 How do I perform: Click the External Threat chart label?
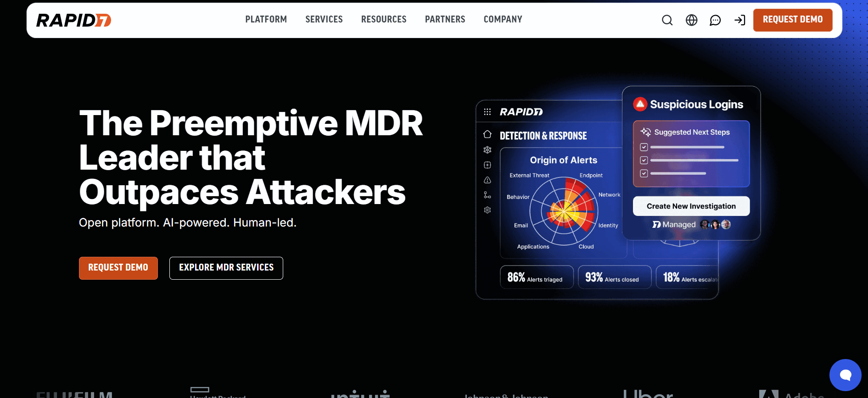[x=529, y=175]
